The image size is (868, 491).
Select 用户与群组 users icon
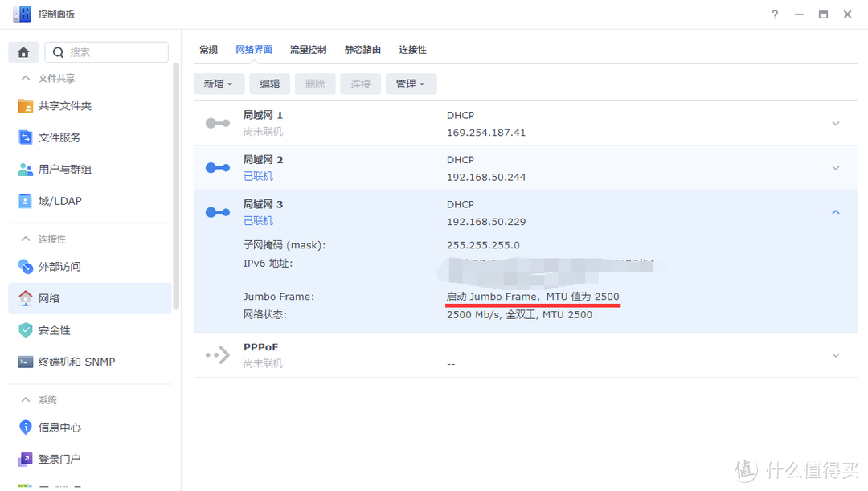[x=26, y=170]
